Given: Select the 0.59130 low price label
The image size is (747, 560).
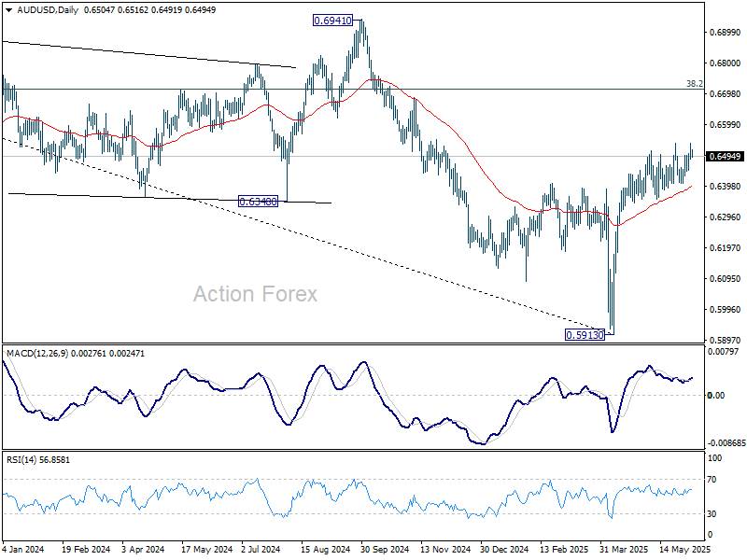Looking at the screenshot, I should tap(585, 335).
